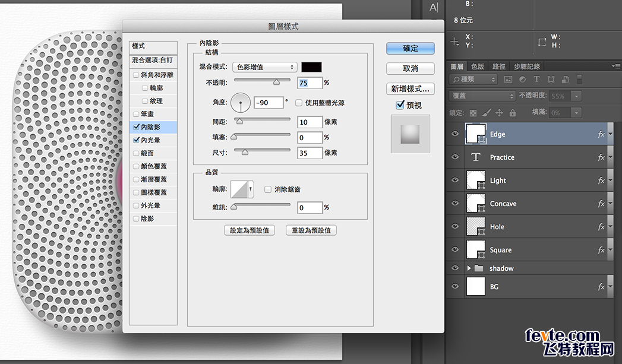Open the Layers panel flyout menu icon
The height and width of the screenshot is (364, 622).
point(616,67)
